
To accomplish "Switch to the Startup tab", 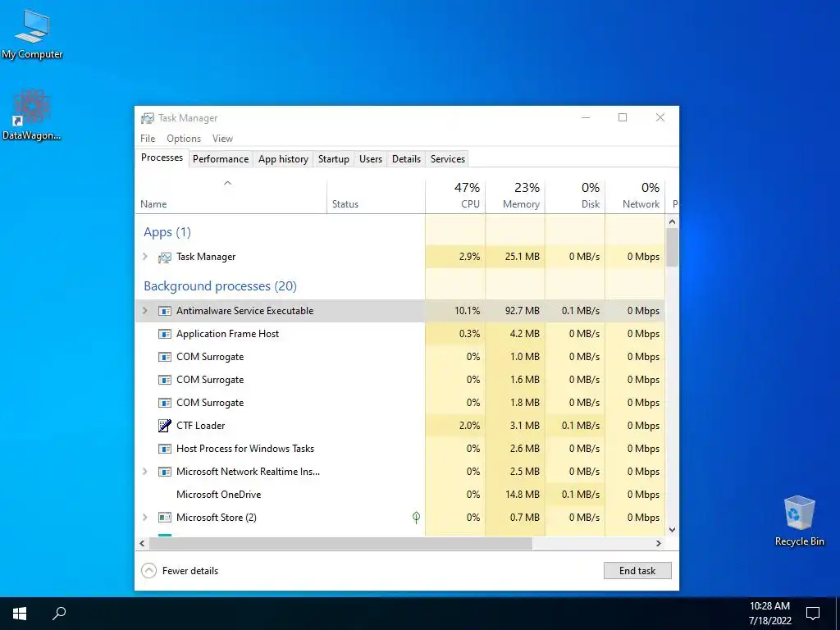I will [x=333, y=159].
